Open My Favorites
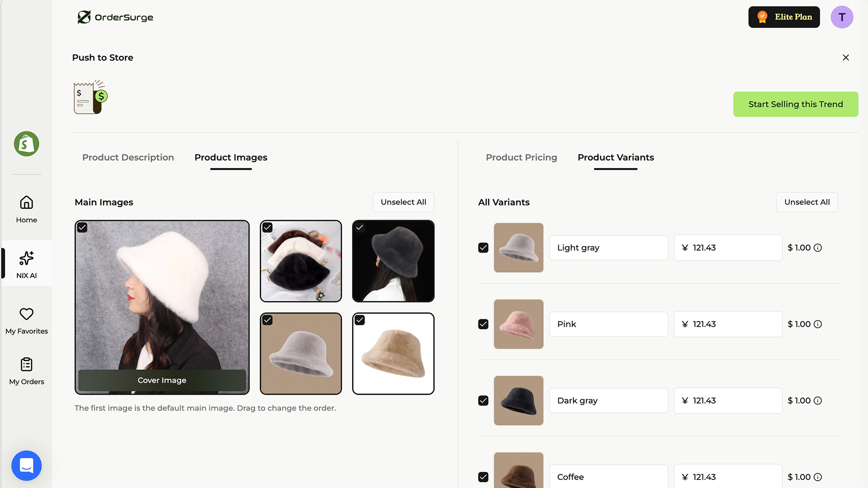This screenshot has height=488, width=868. (26, 319)
